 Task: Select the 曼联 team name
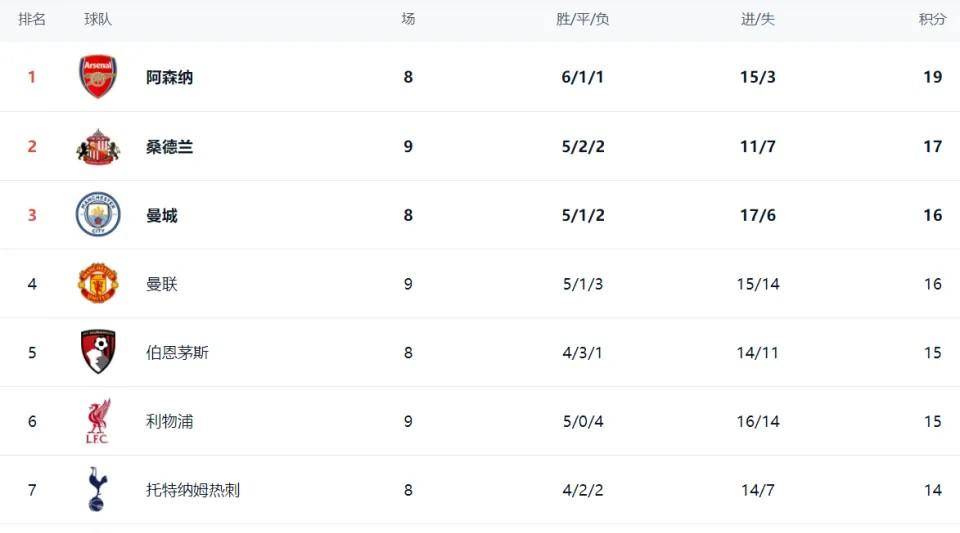coord(162,284)
